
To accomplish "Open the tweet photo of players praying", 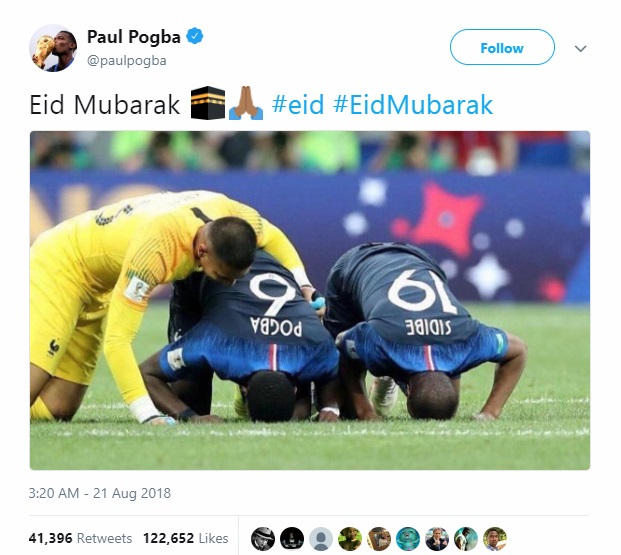I will pyautogui.click(x=310, y=300).
